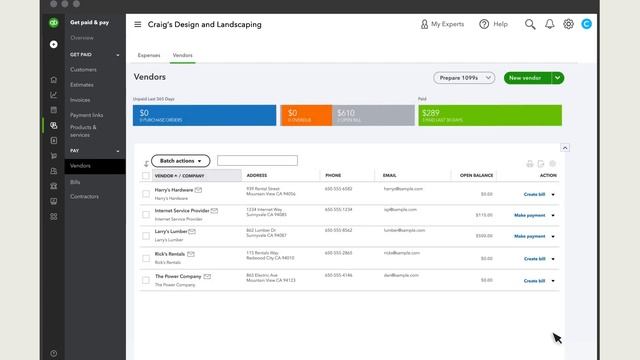The height and width of the screenshot is (360, 640).
Task: Open Payment links in sidebar
Action: pyautogui.click(x=87, y=115)
